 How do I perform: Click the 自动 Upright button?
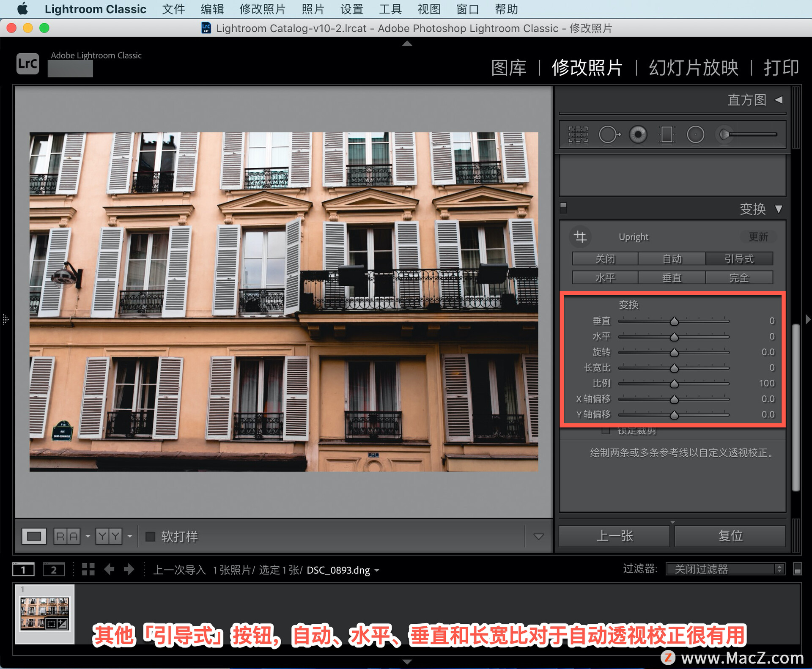click(672, 259)
